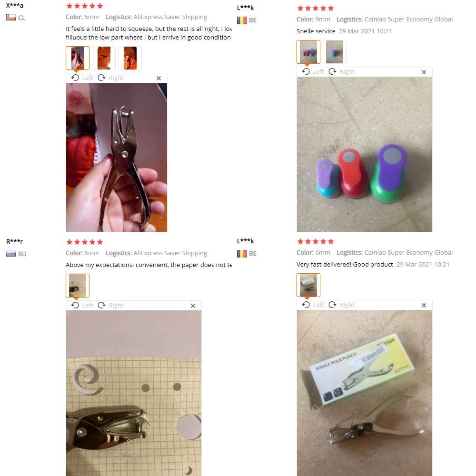Image resolution: width=476 pixels, height=476 pixels.
Task: Select first thumbnail of colorful punches review
Action: click(x=308, y=52)
